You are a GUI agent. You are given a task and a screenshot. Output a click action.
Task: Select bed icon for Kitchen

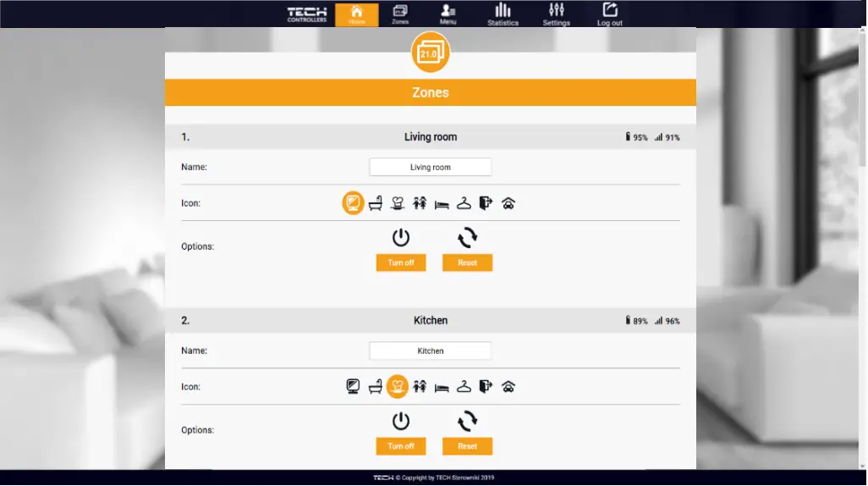(442, 388)
